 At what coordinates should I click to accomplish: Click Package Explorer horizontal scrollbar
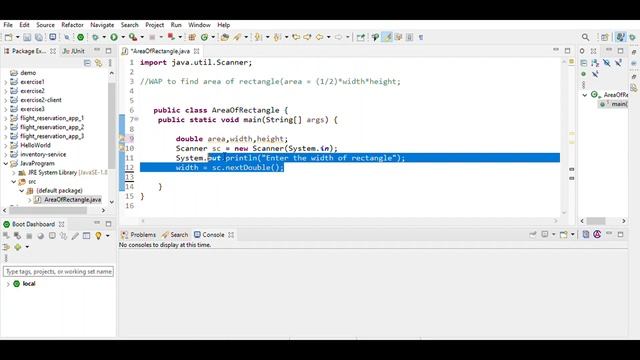click(x=48, y=210)
